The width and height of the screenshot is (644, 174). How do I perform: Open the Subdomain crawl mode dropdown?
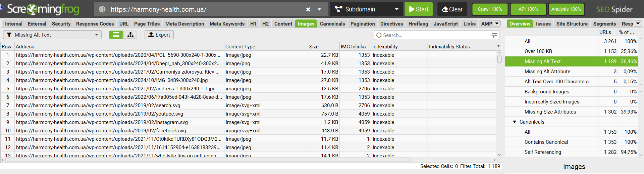tap(367, 9)
